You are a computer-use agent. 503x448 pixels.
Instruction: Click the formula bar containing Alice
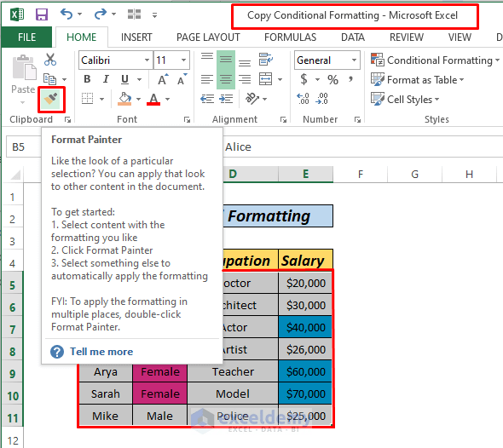point(362,147)
